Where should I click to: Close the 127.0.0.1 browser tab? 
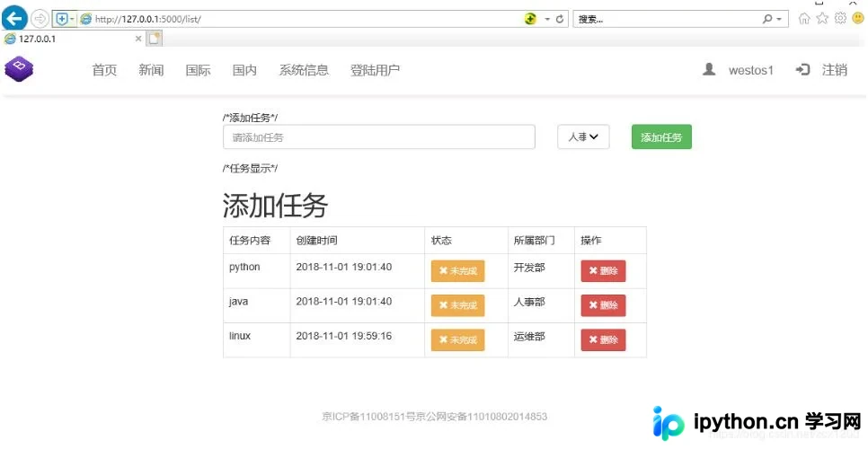click(x=138, y=39)
